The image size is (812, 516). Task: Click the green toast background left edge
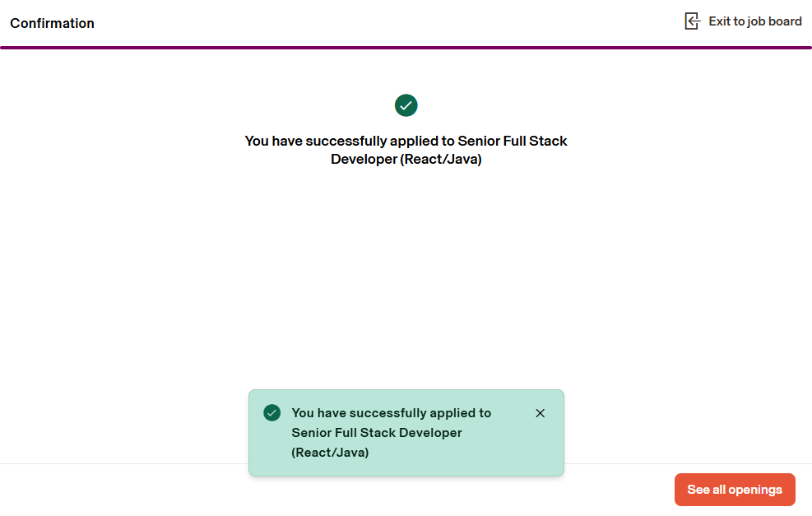[x=255, y=444]
